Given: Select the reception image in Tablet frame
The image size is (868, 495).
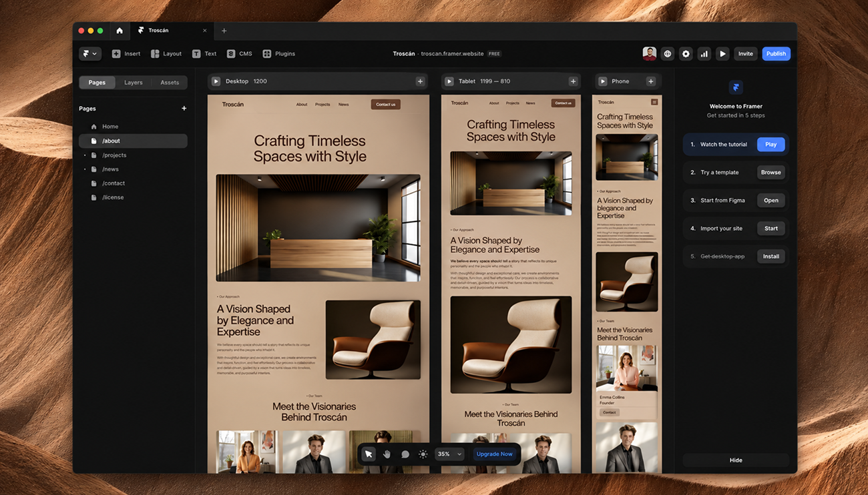Looking at the screenshot, I should point(511,183).
